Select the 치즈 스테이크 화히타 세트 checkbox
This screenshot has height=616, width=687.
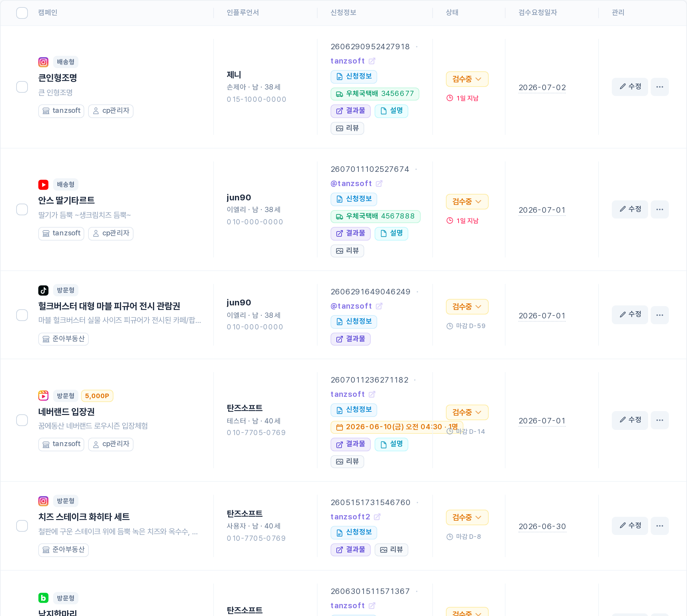click(22, 526)
